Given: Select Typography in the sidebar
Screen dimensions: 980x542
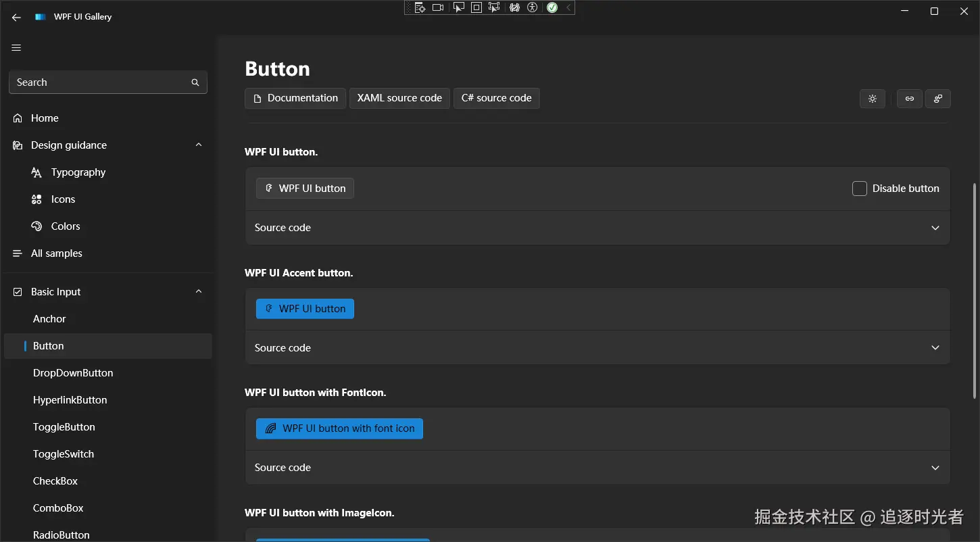Looking at the screenshot, I should 78,172.
